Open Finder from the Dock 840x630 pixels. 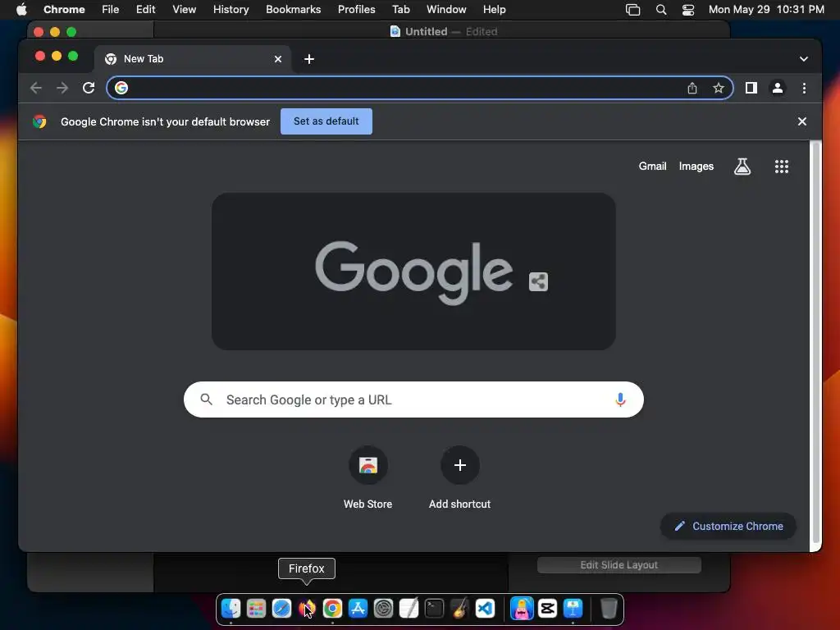coord(231,609)
